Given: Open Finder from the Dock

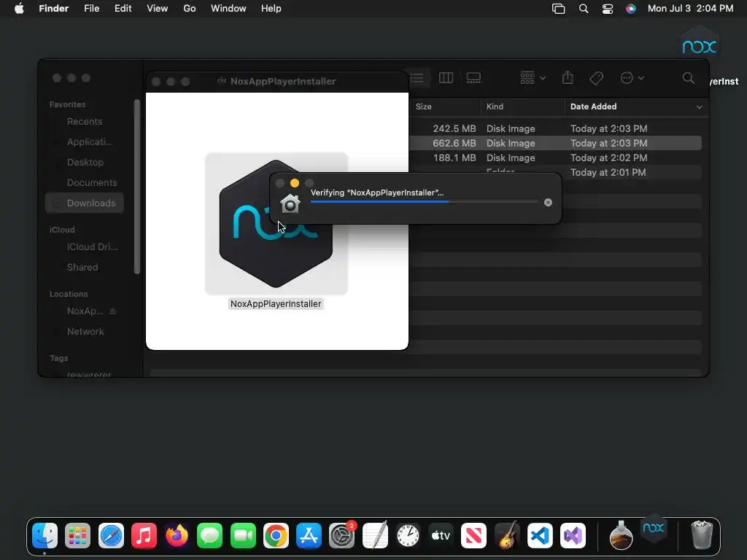Looking at the screenshot, I should pos(44,536).
